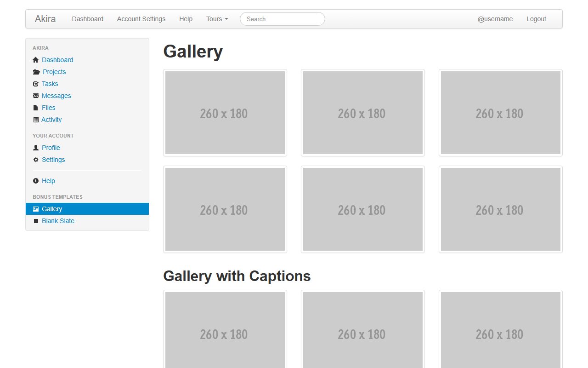The height and width of the screenshot is (368, 588).
Task: Click the gear icon next to Settings
Action: [36, 160]
